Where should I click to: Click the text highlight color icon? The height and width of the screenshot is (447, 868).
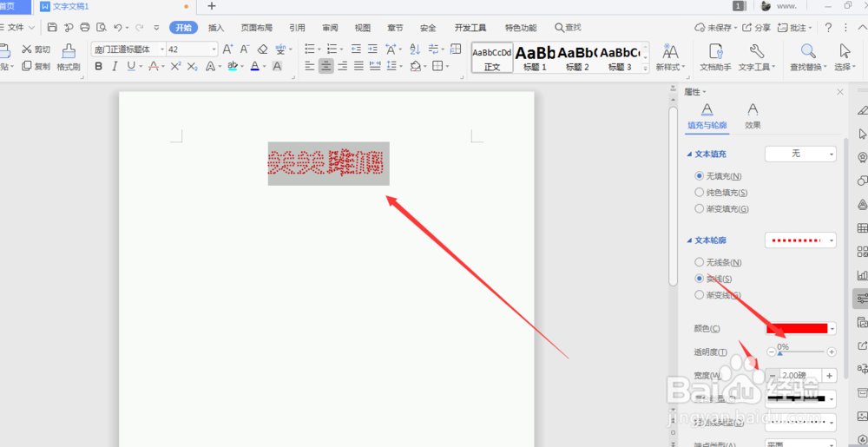(x=232, y=66)
